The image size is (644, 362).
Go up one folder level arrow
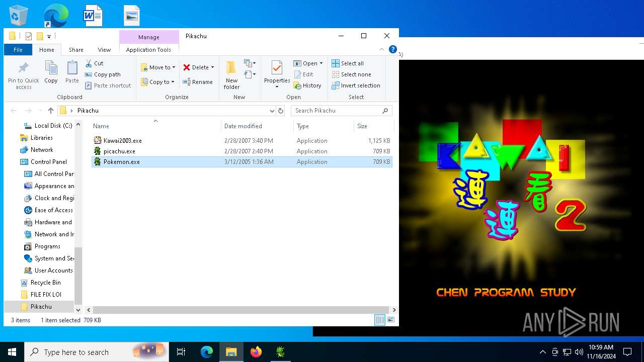click(50, 111)
